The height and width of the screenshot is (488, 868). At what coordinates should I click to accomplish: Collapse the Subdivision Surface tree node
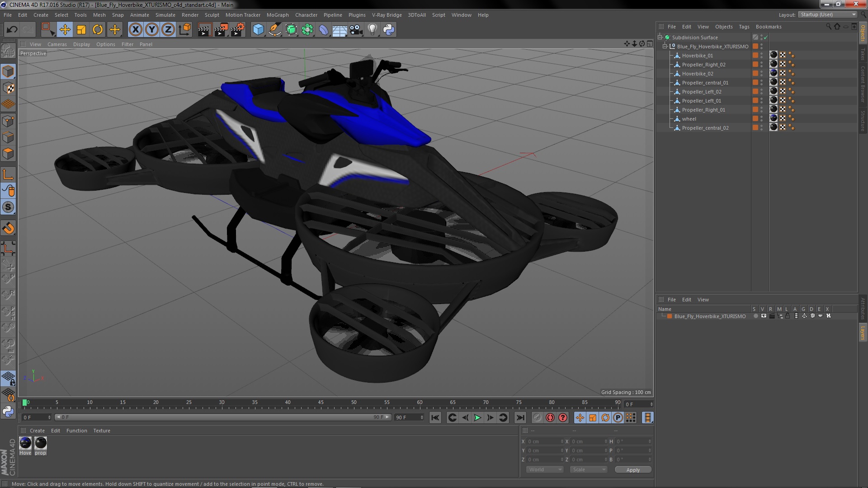coord(660,38)
